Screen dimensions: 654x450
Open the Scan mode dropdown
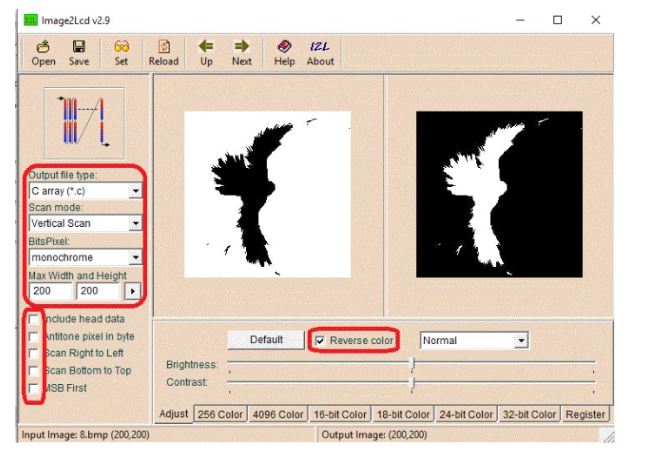pos(136,224)
